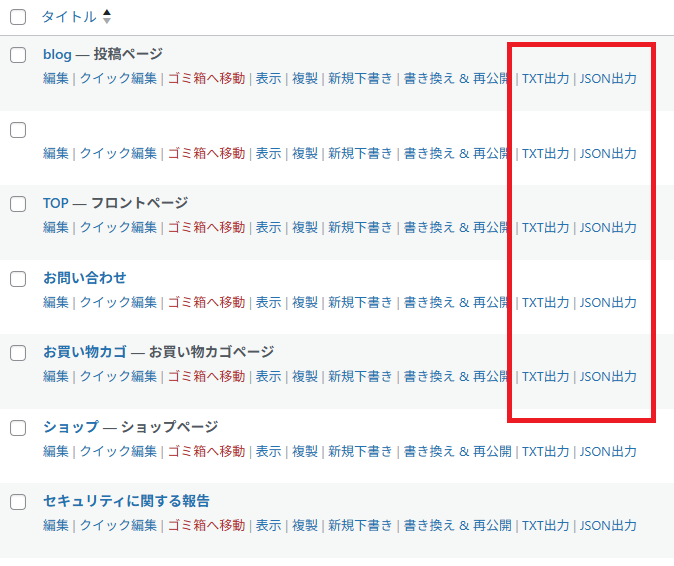Viewport: 674px width, 566px height.
Task: Click クイック編集 under セキュリティに関する報告
Action: [x=118, y=525]
